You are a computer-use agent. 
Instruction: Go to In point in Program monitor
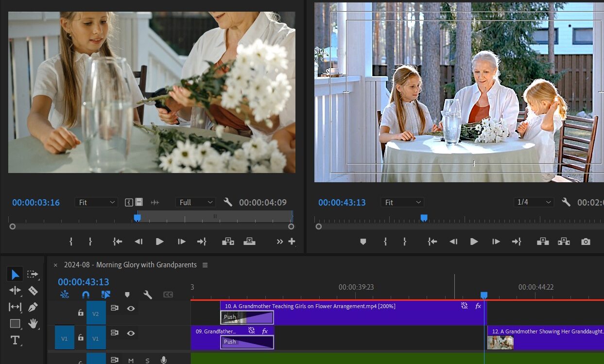click(x=432, y=241)
